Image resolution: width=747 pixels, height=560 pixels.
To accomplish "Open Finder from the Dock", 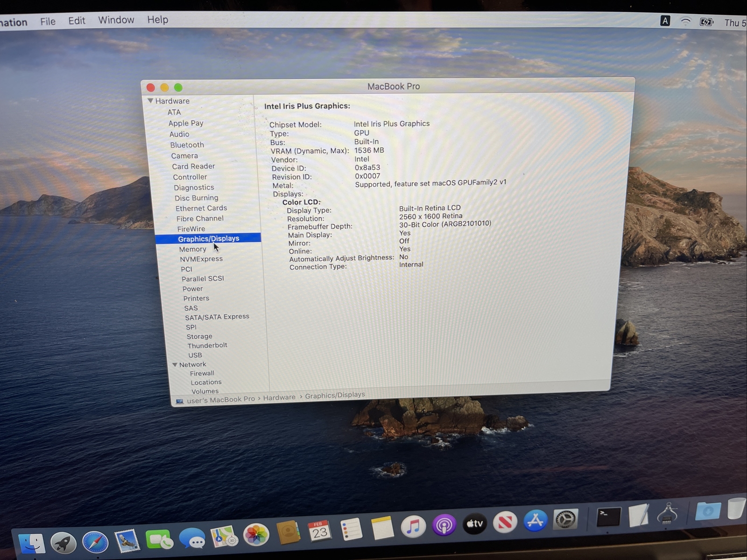I will pos(32,544).
